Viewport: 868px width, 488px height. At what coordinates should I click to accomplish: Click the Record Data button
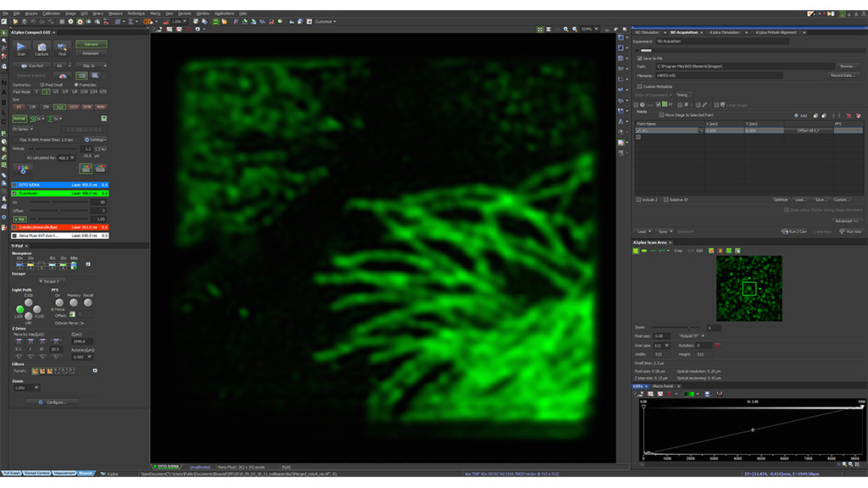pos(842,75)
